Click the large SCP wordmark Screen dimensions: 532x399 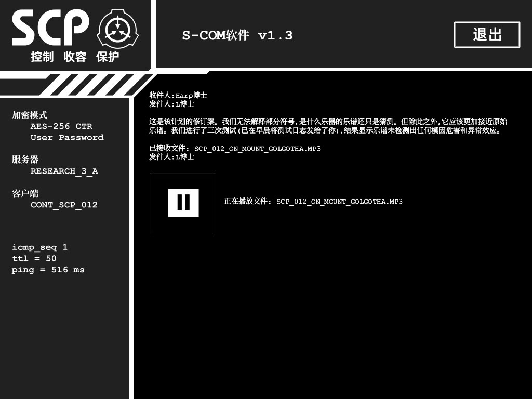50,28
